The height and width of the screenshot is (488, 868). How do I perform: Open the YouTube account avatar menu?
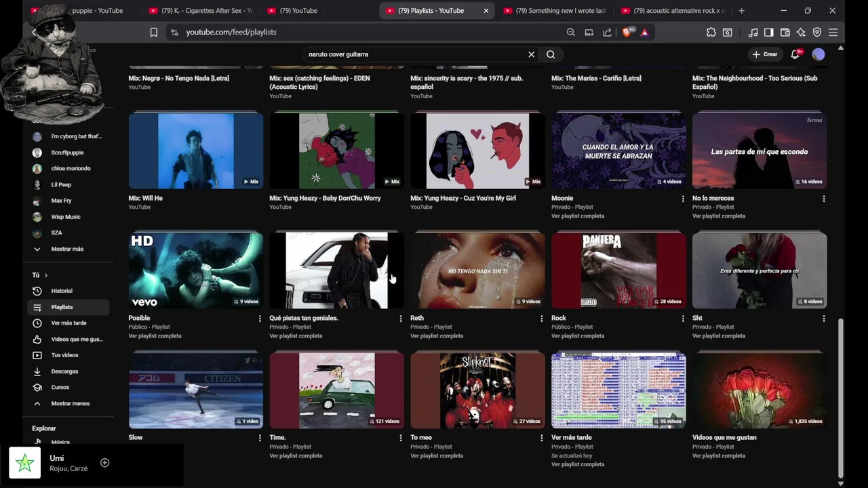click(818, 54)
